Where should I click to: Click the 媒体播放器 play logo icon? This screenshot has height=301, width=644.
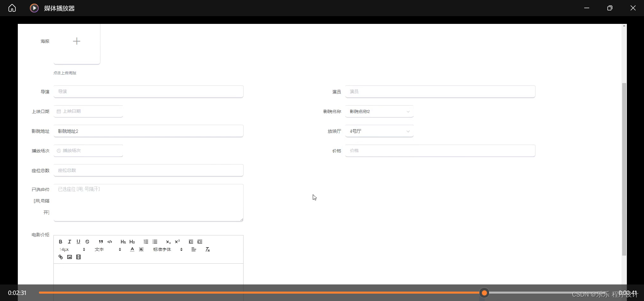pos(34,8)
